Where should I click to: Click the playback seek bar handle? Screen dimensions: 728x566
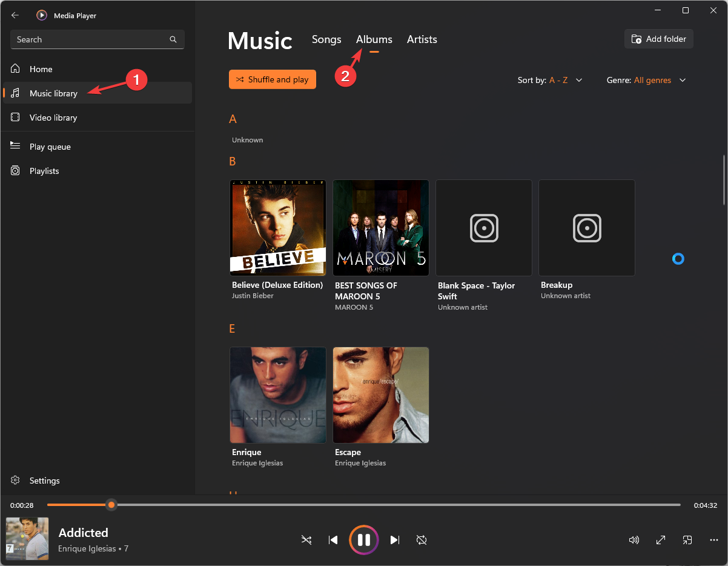[111, 505]
